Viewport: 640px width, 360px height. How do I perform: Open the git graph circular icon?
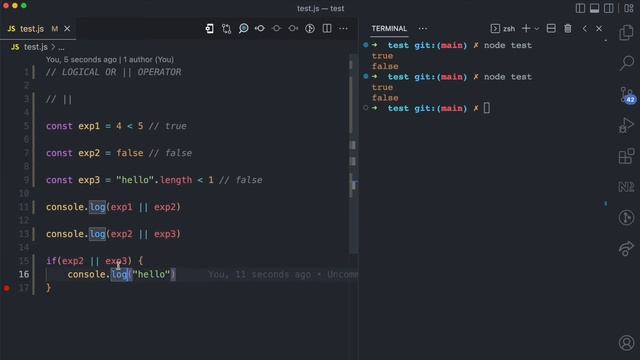(626, 217)
